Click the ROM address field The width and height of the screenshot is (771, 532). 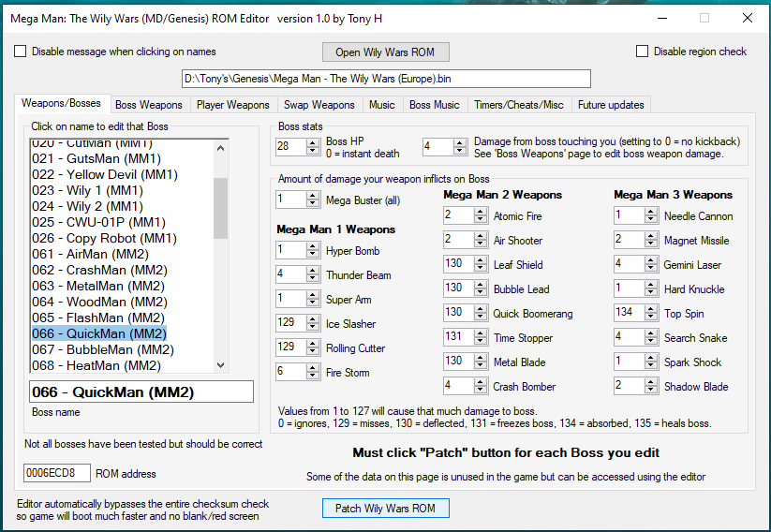click(x=57, y=473)
